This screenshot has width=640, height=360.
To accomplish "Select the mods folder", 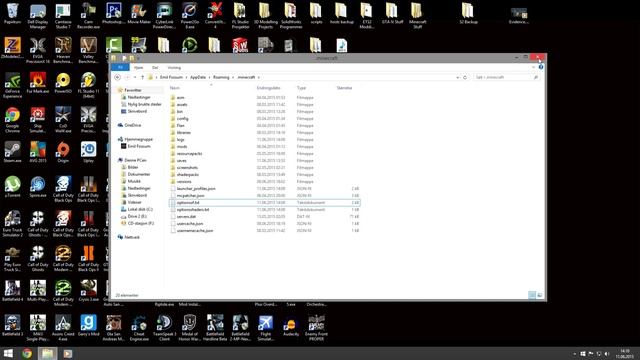I will [x=182, y=147].
